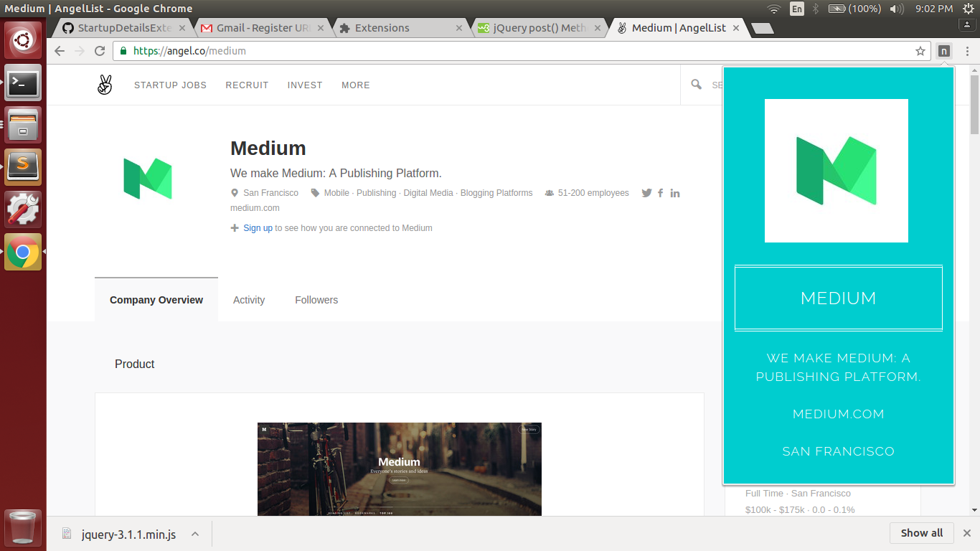This screenshot has height=551, width=980.
Task: Go back to the previous page
Action: pos(60,51)
